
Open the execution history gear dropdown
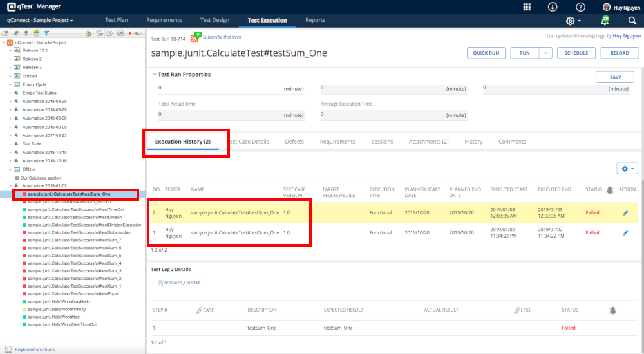(x=627, y=169)
